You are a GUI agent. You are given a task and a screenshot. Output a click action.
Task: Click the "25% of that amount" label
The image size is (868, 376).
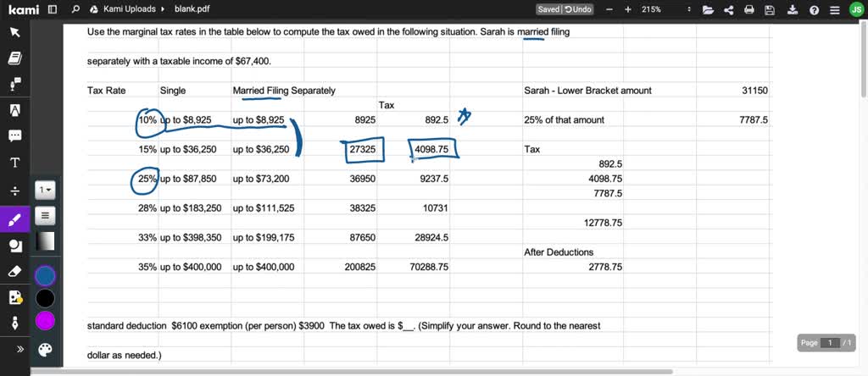pyautogui.click(x=564, y=120)
